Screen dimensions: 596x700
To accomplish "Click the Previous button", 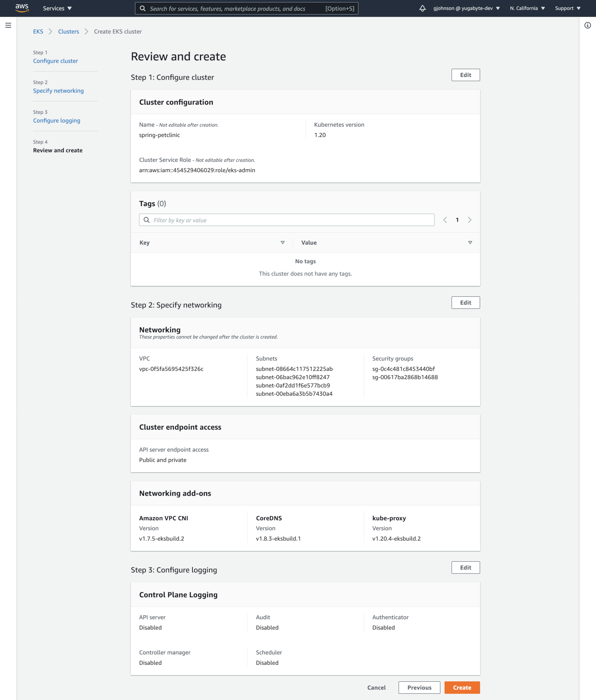I will (419, 688).
